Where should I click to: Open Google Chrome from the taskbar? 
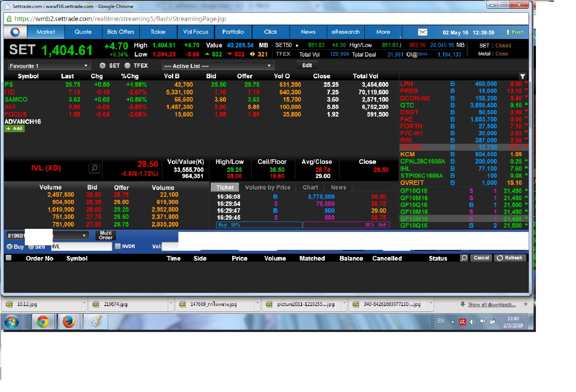(43, 322)
